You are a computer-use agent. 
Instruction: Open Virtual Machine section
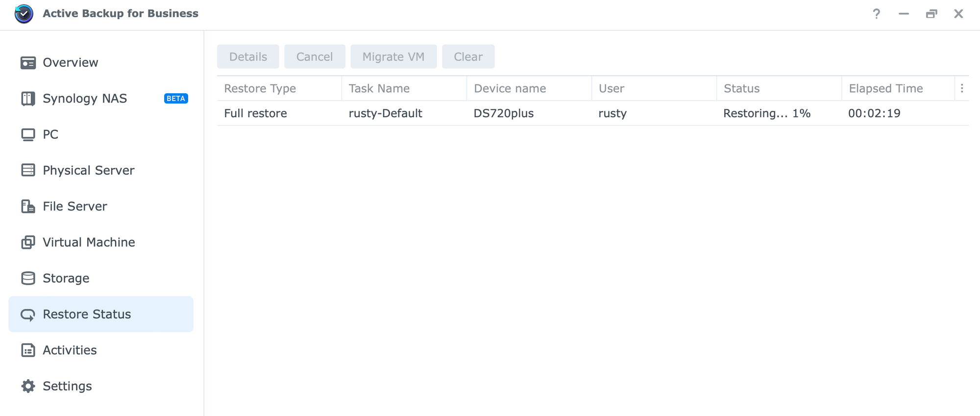tap(101, 242)
